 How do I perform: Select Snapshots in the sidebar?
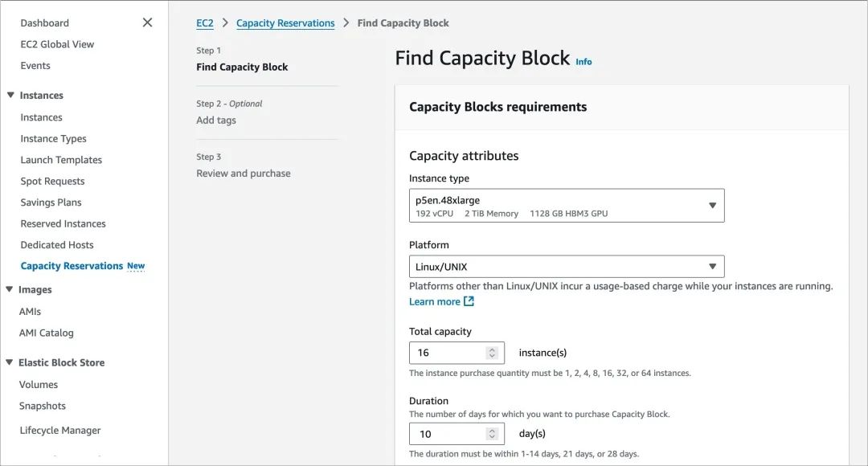click(43, 406)
